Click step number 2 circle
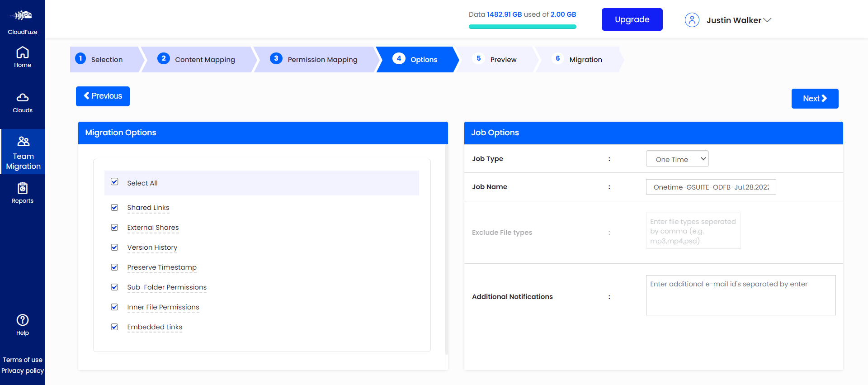Viewport: 868px width, 385px height. (164, 58)
